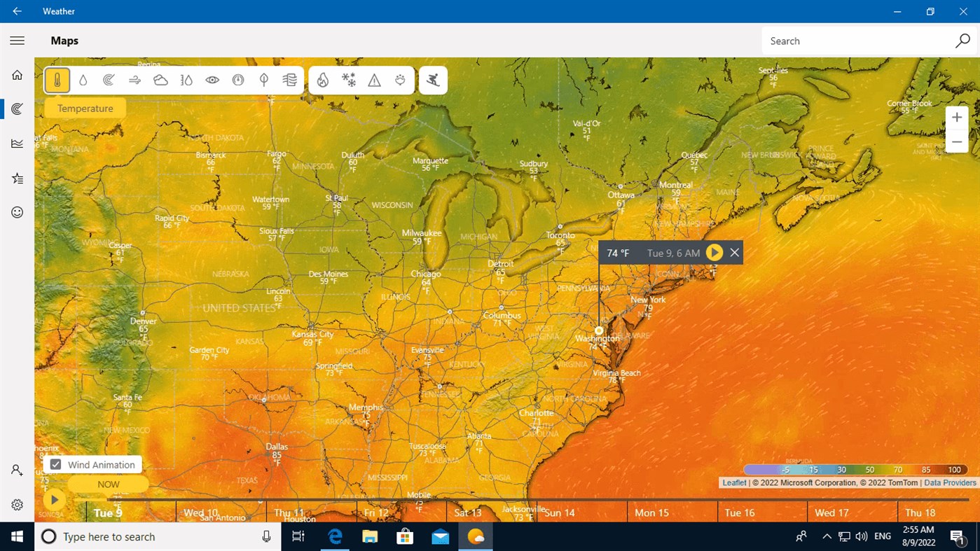This screenshot has width=980, height=551.
Task: Open Historical Weather from the sidebar
Action: (x=17, y=143)
